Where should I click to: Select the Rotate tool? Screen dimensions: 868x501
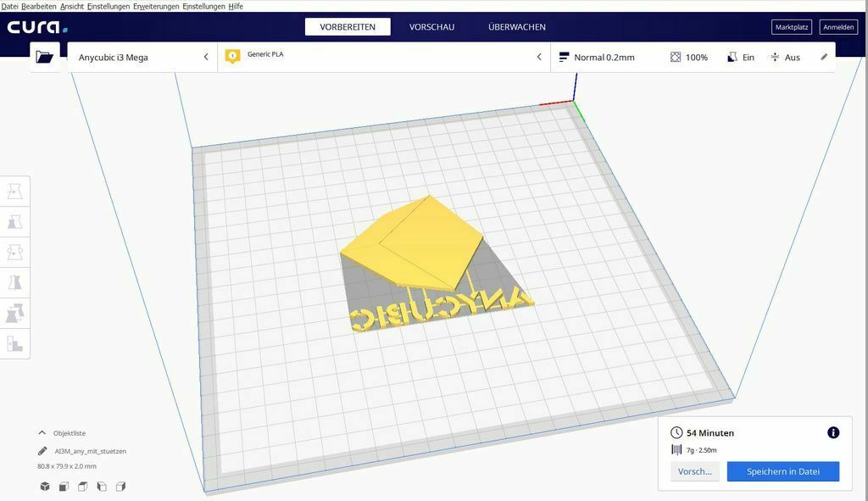(15, 252)
